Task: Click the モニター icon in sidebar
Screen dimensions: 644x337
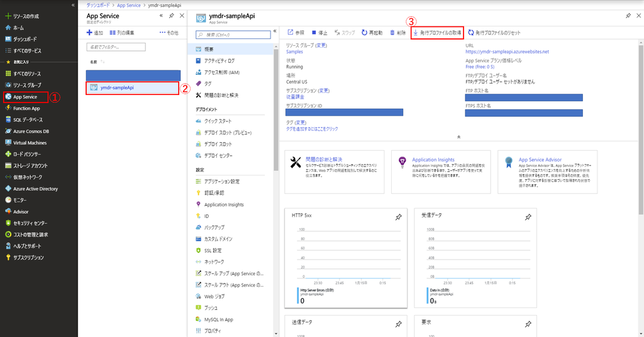Action: click(8, 200)
